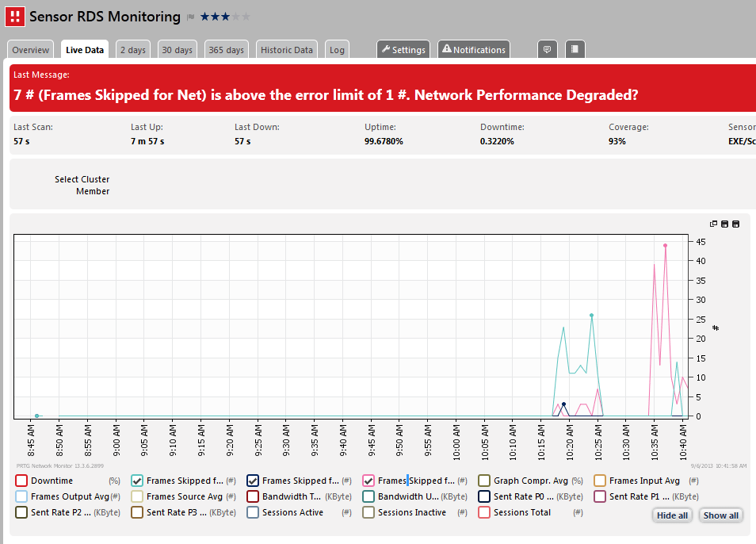Enable the Frames Source Avg channel
The width and height of the screenshot is (756, 544).
pyautogui.click(x=137, y=496)
